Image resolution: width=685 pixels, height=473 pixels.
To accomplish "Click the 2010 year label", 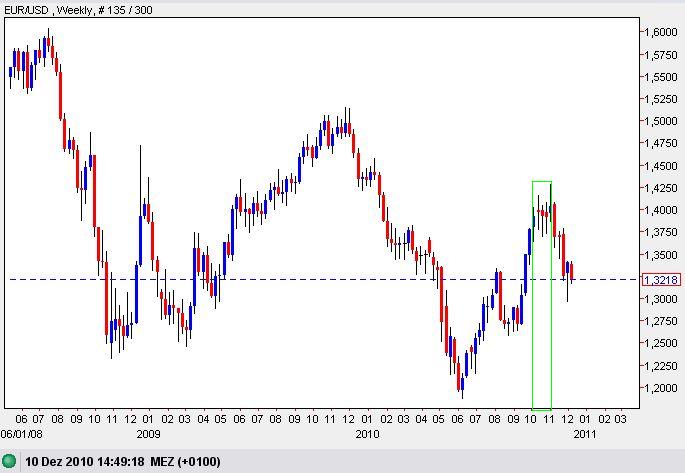I will pos(367,434).
